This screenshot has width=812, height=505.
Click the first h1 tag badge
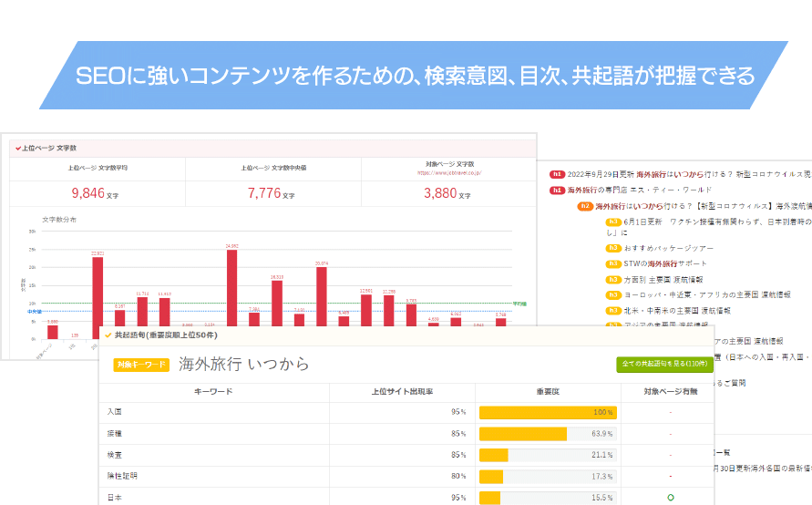click(557, 174)
